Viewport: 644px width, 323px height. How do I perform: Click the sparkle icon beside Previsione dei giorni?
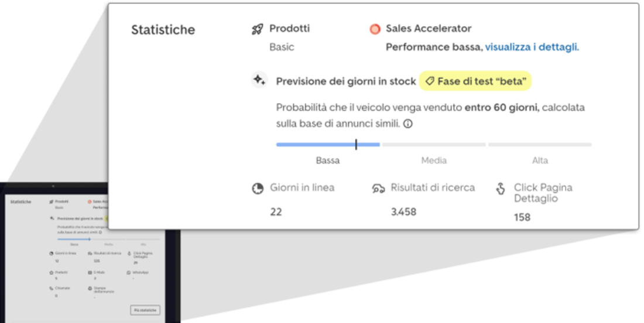click(259, 80)
